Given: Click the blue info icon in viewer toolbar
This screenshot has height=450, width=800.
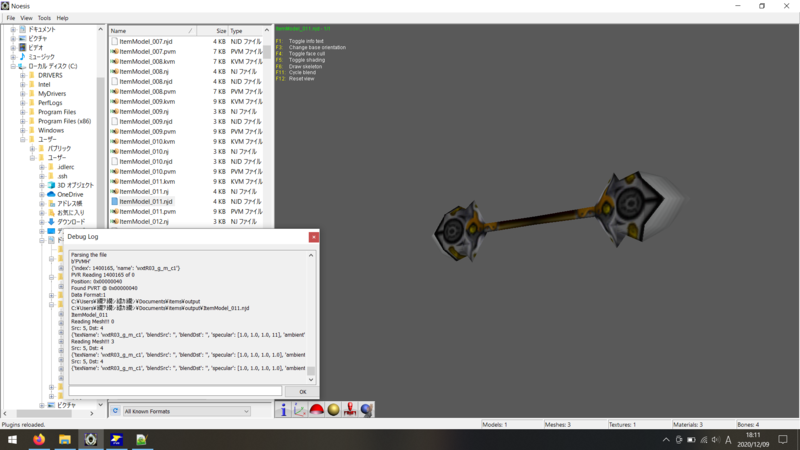Looking at the screenshot, I should 283,410.
